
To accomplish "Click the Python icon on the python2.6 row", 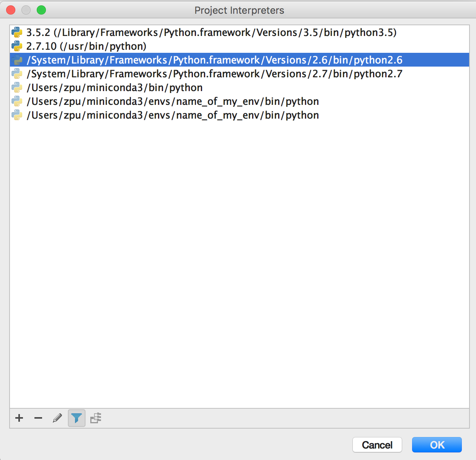I will [x=17, y=60].
